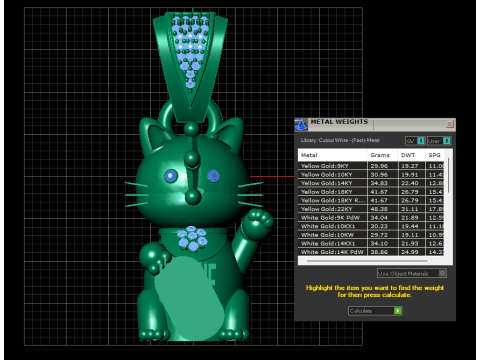Select the Yellow Gold:18KY R... row
This screenshot has height=360, width=480.
coord(371,200)
